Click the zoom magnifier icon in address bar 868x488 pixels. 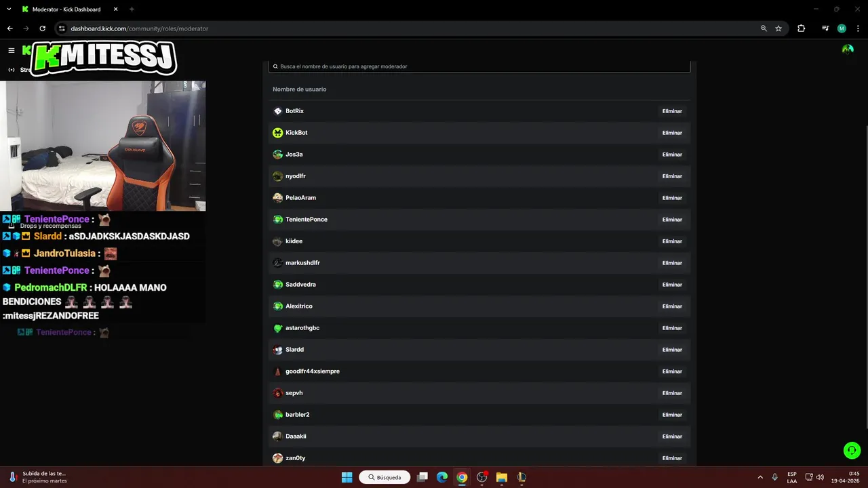[764, 28]
